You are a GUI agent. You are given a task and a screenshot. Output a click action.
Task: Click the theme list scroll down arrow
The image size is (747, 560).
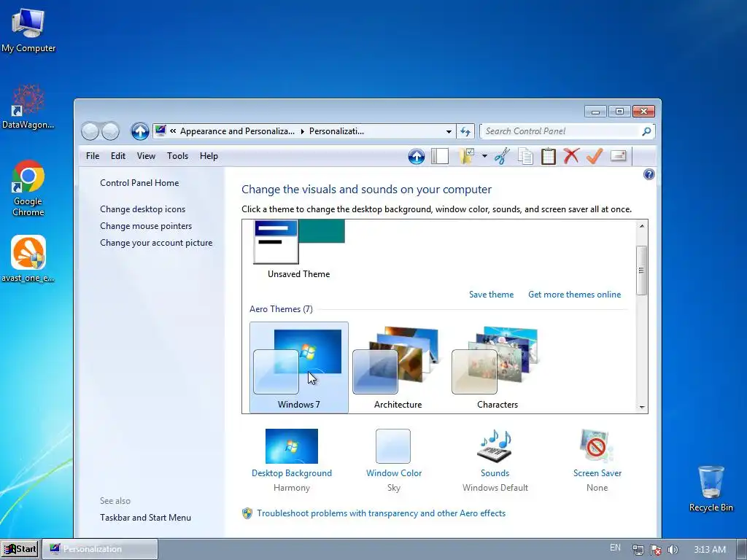click(x=642, y=407)
